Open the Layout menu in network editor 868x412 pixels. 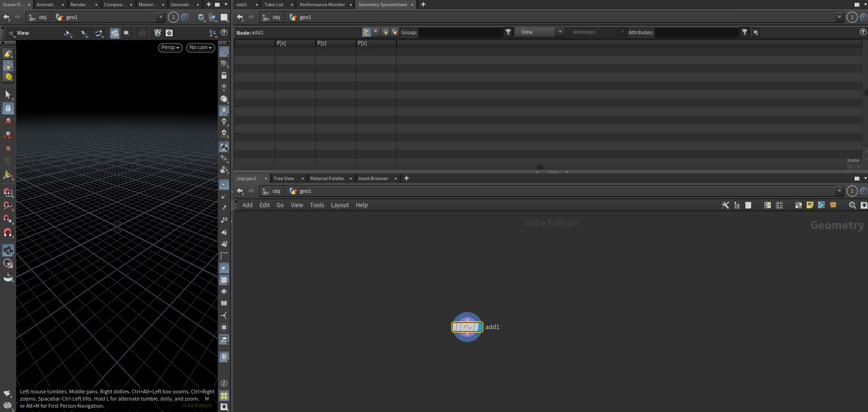340,205
